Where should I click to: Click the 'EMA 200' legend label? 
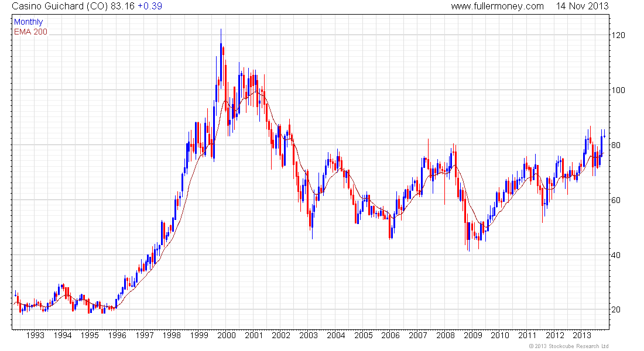pos(31,32)
